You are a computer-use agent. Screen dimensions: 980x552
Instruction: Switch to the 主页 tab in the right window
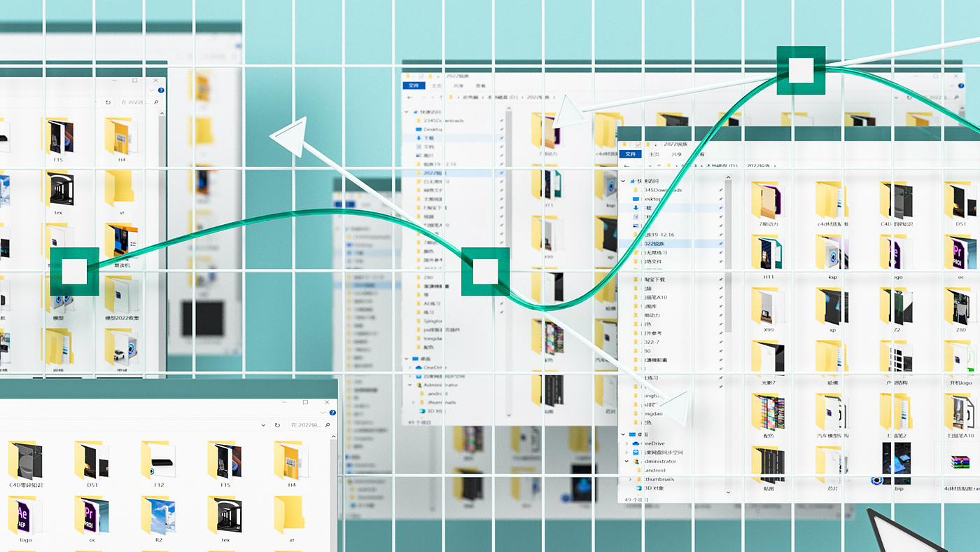(654, 154)
